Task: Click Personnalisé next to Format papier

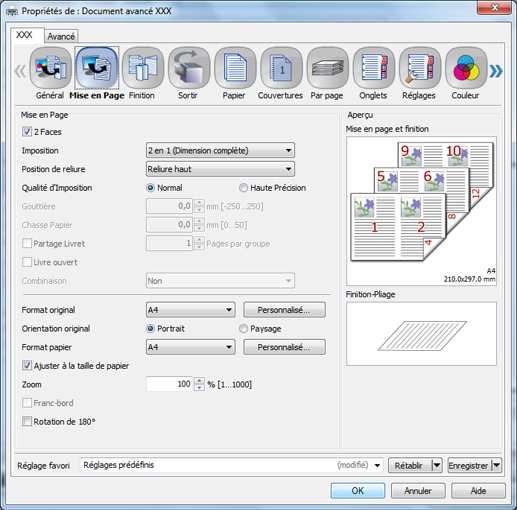Action: click(x=284, y=347)
